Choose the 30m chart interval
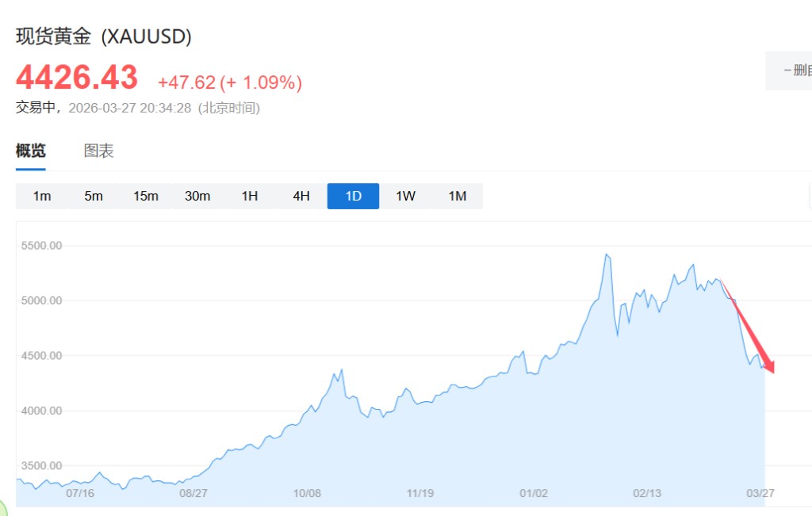Screen dimensions: 812x516 [x=197, y=196]
